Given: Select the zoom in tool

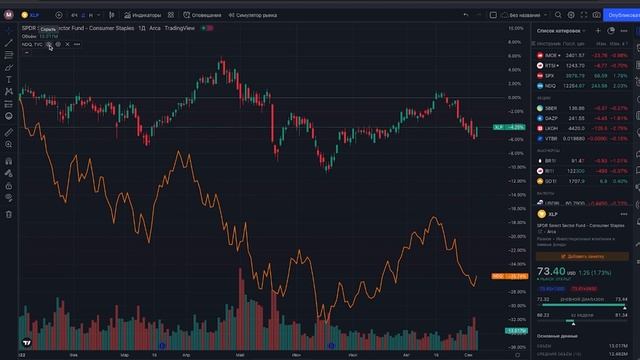Looking at the screenshot, I should point(9,144).
